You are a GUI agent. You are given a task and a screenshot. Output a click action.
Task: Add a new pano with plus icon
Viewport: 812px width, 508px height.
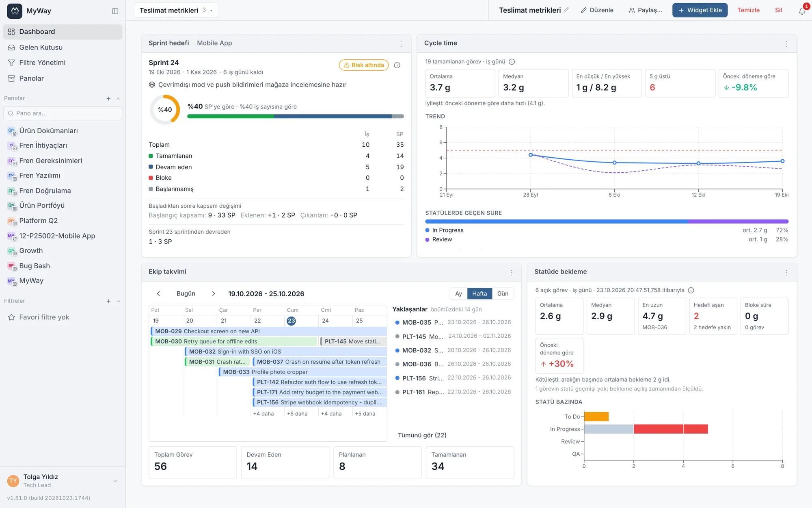108,98
